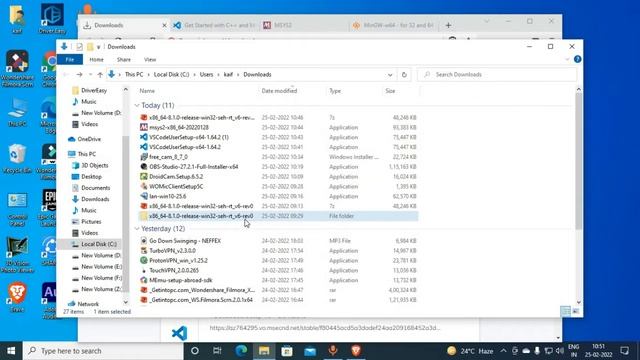Viewport: 640px width, 360px height.
Task: Collapse the Today (11) group
Action: [x=137, y=106]
